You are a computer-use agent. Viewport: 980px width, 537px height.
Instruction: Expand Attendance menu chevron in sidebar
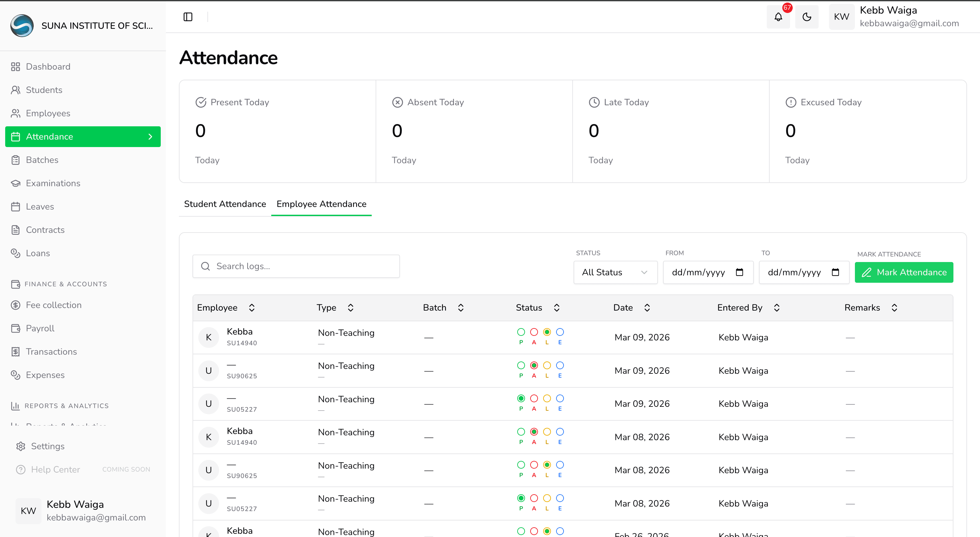click(150, 137)
